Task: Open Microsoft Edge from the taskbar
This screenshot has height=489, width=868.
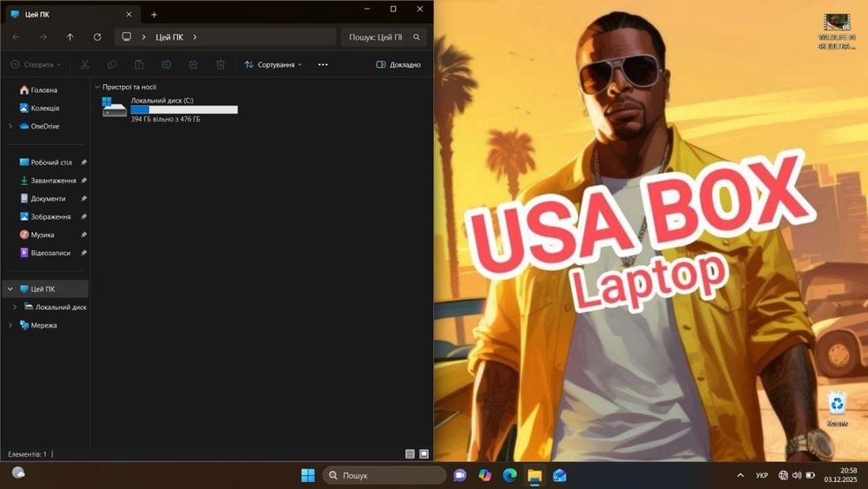Action: coord(510,475)
